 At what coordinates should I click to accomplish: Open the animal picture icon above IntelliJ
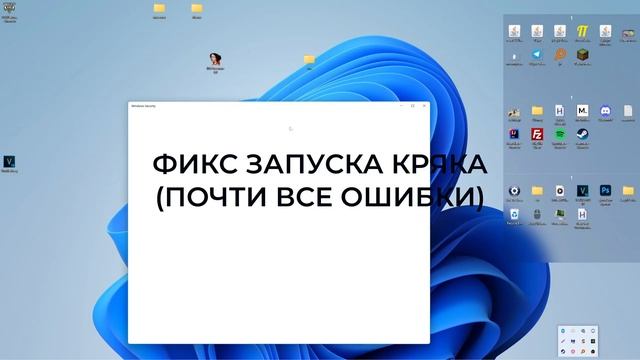514,112
